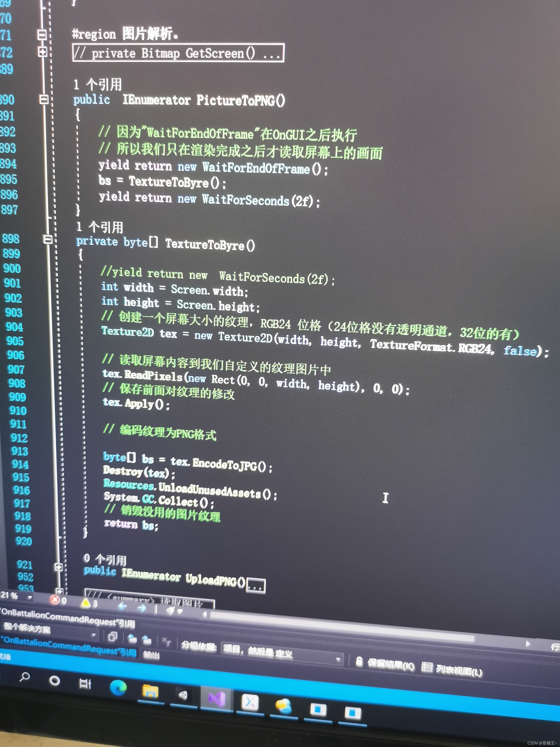
Task: Expand the summary comment at line 953
Action: [59, 591]
